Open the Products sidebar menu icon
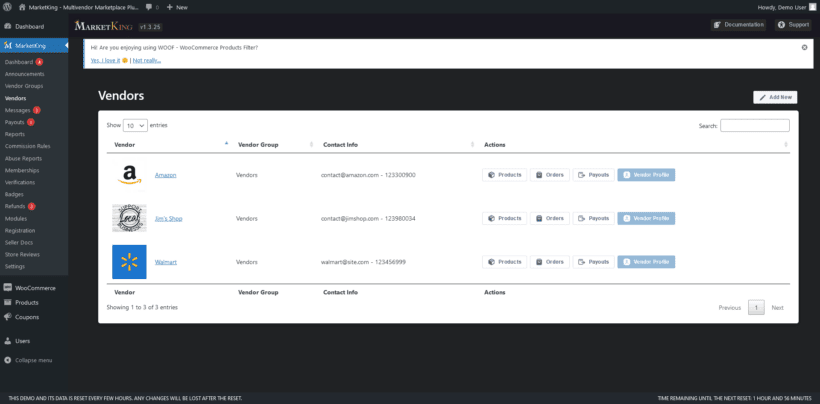820x404 pixels. (x=8, y=302)
